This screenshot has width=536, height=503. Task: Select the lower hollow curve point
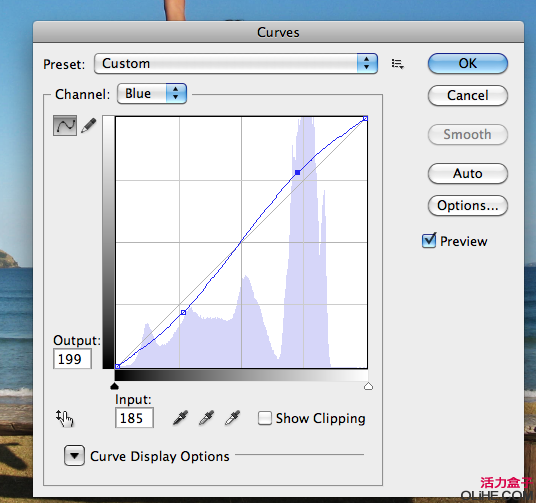pos(184,312)
